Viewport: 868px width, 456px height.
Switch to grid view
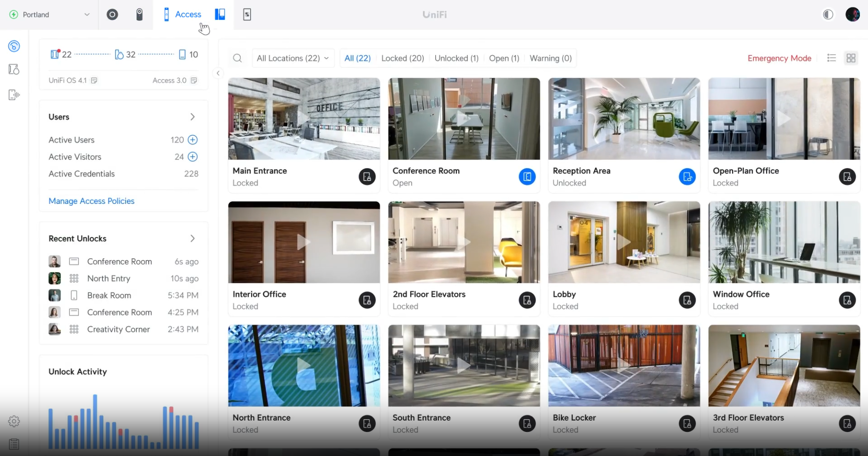coord(851,58)
